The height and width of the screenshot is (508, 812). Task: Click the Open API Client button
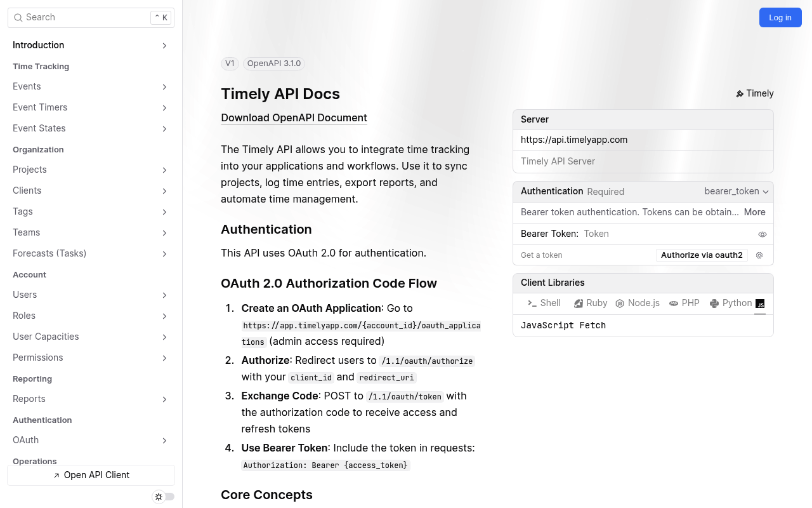coord(91,475)
